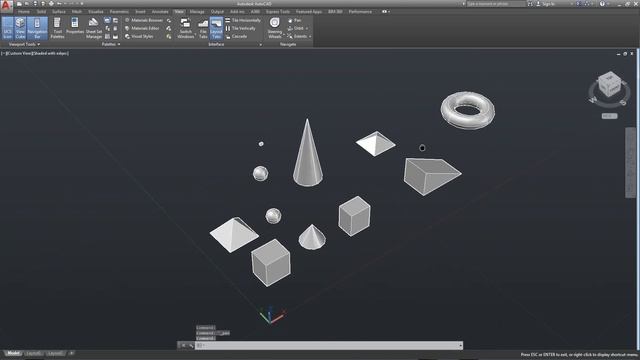The height and width of the screenshot is (360, 640).
Task: Open the WCS dropdown below the ViewCube
Action: coord(609,116)
